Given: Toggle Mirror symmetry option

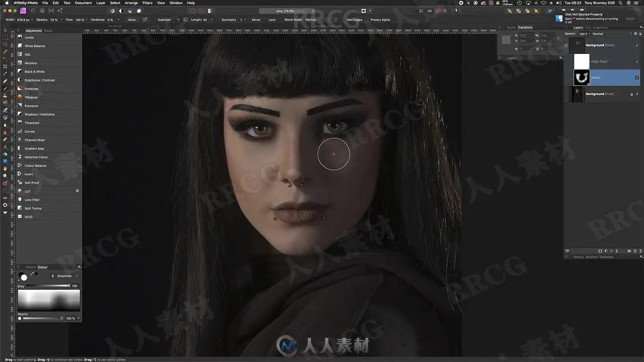Looking at the screenshot, I should [x=256, y=20].
